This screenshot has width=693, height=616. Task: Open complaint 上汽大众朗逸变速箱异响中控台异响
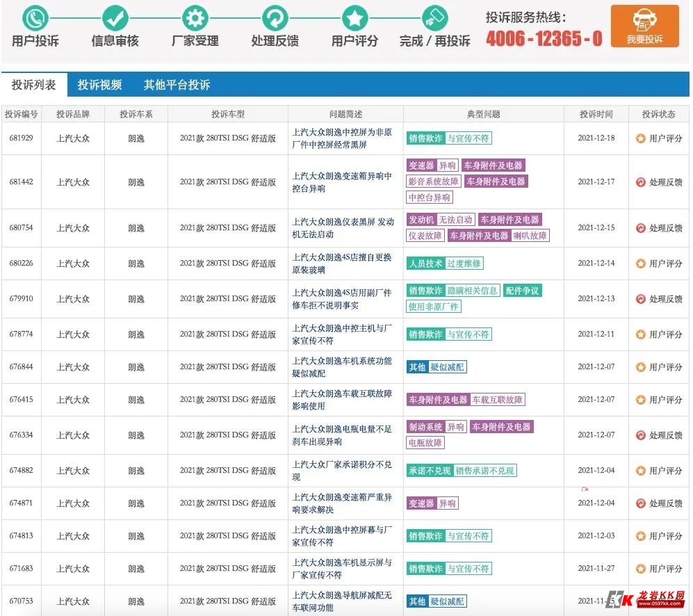342,182
